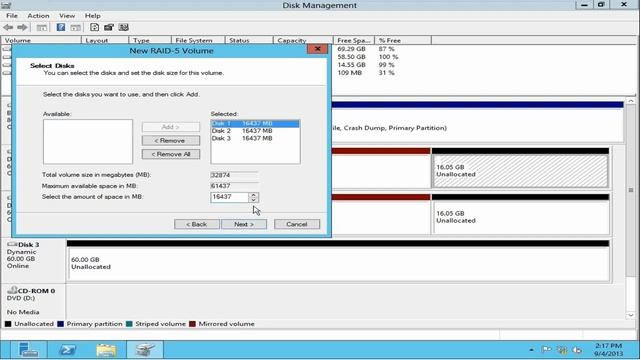Click the blue Primary partition legend swatch
This screenshot has width=640, height=360.
[60, 324]
